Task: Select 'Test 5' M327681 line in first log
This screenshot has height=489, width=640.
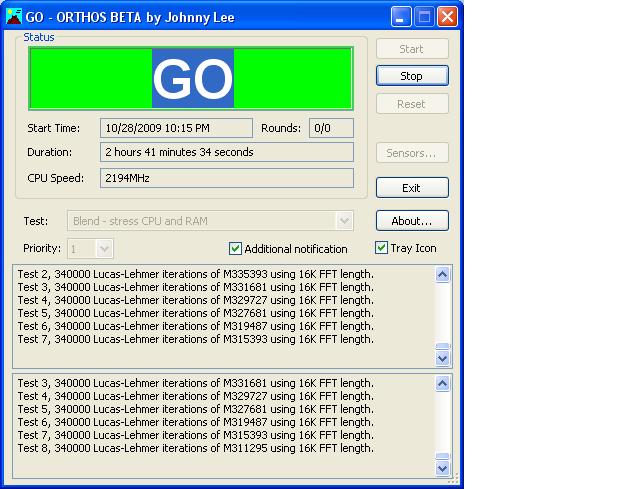Action: pos(196,313)
